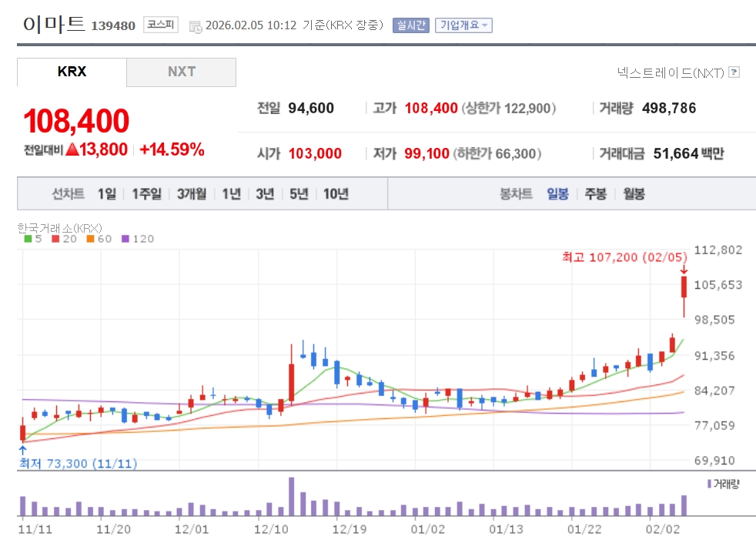756x550 pixels.
Task: Select 일봉 daily candle chart
Action: pos(557,194)
